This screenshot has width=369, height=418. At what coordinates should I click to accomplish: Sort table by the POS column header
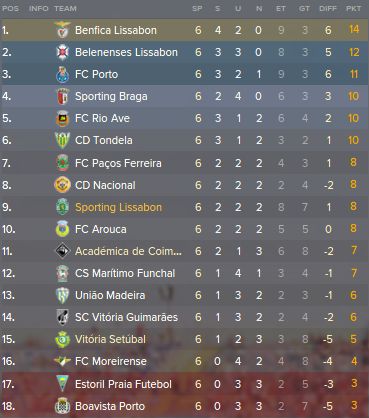10,9
